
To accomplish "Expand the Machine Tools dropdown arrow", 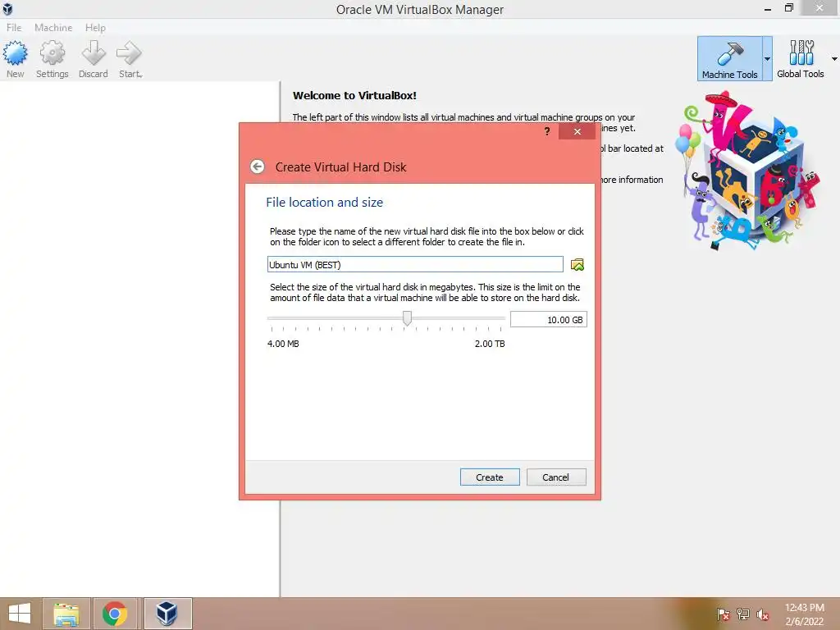I will coord(767,59).
